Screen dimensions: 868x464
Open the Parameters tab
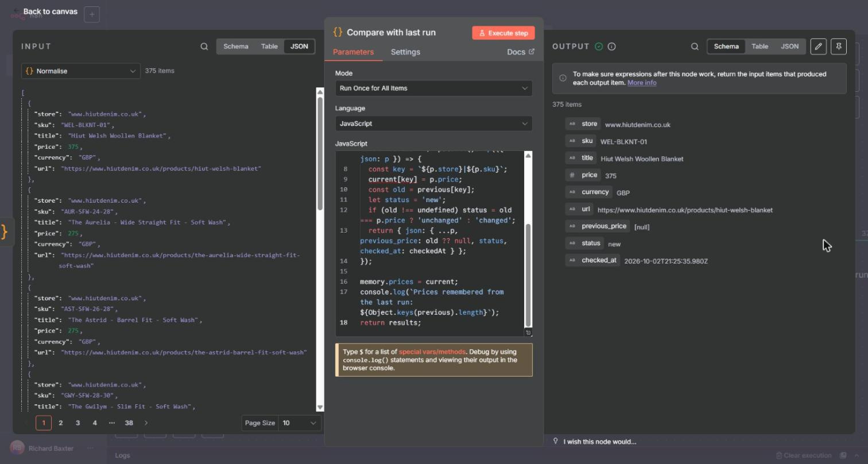pos(353,52)
